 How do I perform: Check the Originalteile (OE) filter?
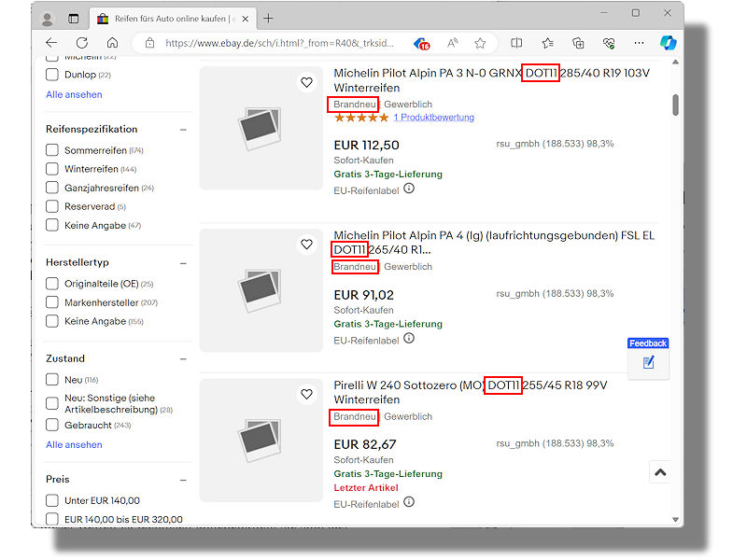[52, 284]
